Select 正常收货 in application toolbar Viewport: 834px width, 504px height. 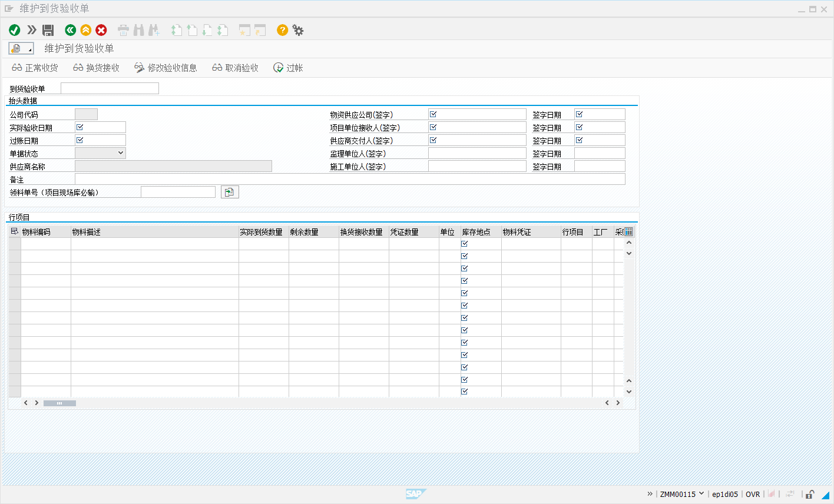pos(35,68)
